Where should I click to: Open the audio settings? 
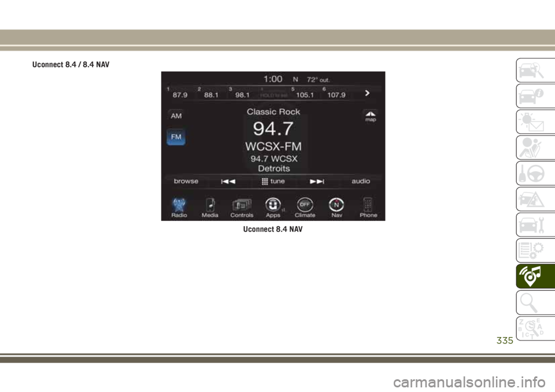pos(361,182)
